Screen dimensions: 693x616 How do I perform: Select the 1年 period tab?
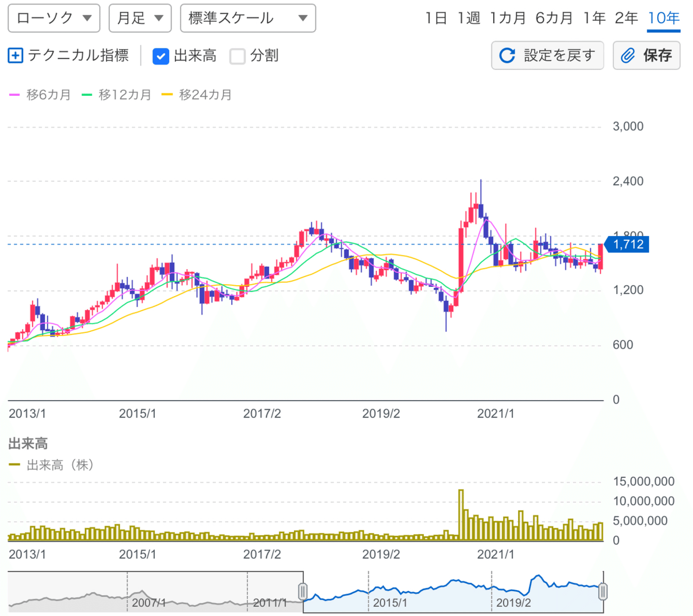594,18
